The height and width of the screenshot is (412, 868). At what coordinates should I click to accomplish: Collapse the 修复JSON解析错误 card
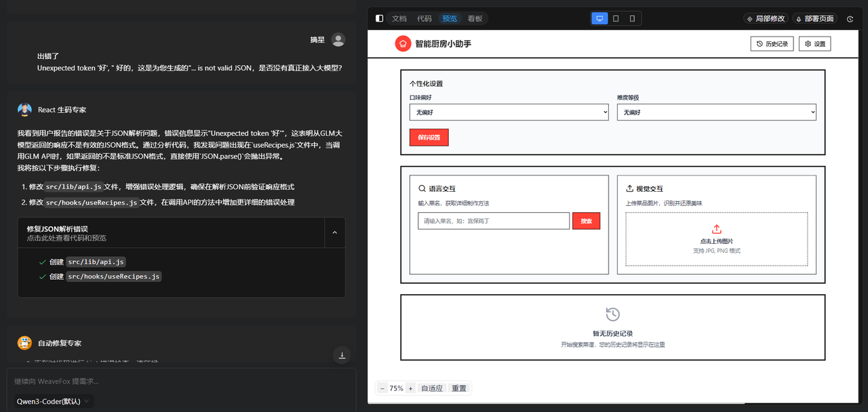point(334,232)
